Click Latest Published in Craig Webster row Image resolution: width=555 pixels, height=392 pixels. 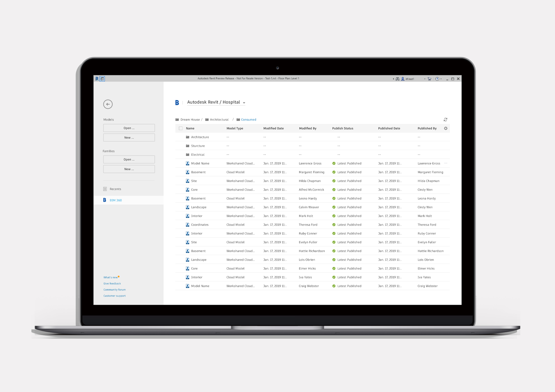click(x=349, y=286)
